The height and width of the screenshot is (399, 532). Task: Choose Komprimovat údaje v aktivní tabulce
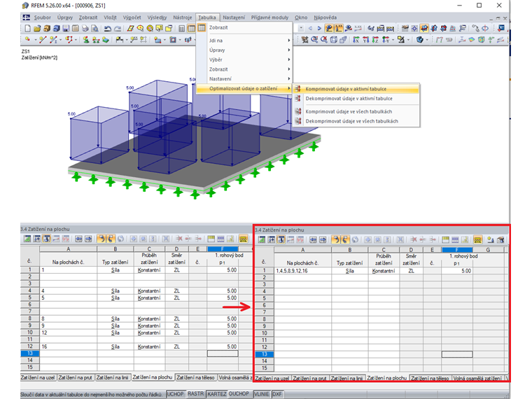tap(356, 89)
